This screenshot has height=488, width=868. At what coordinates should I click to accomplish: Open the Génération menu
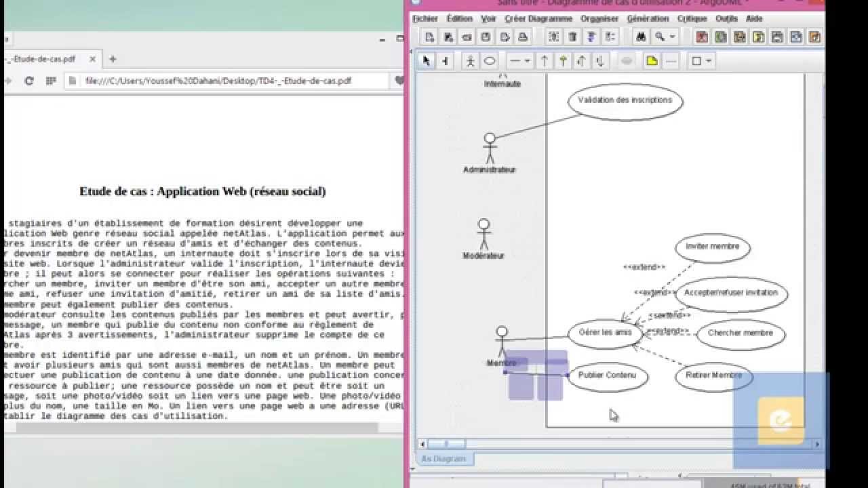point(648,19)
